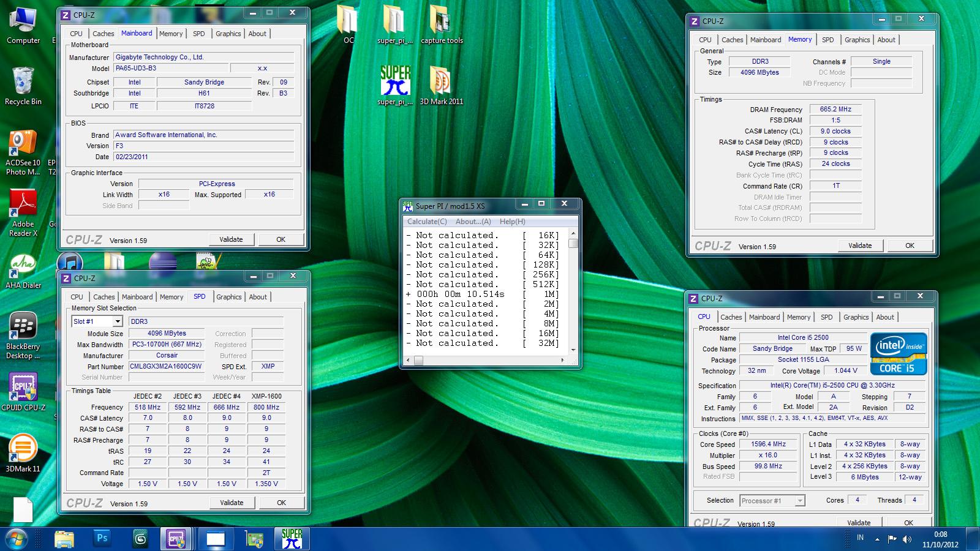The width and height of the screenshot is (980, 551).
Task: Open Windows Explorer from the taskbar
Action: pos(64,539)
